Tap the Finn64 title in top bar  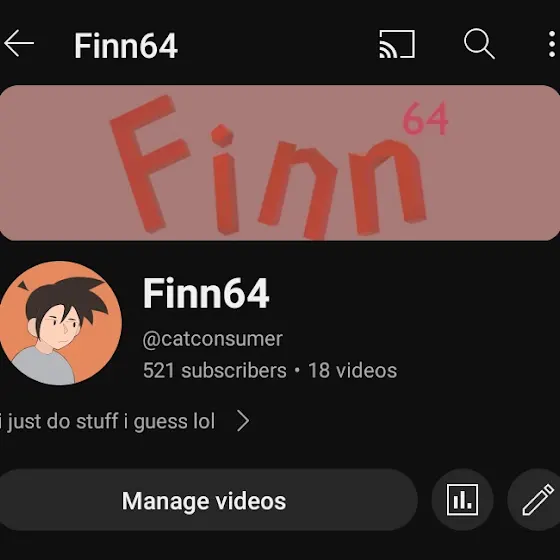126,45
